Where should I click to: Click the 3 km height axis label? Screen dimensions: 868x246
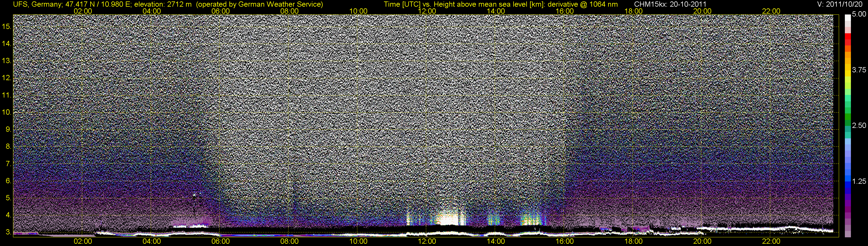coord(8,232)
